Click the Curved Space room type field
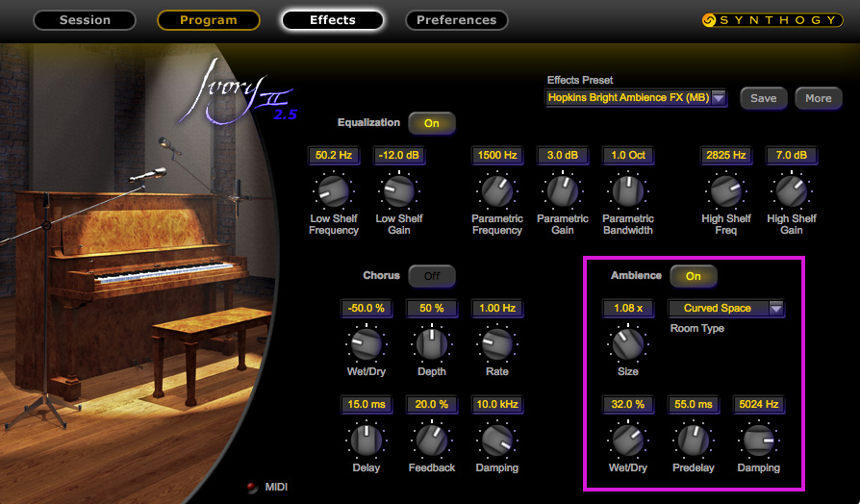Image resolution: width=860 pixels, height=504 pixels. (718, 308)
